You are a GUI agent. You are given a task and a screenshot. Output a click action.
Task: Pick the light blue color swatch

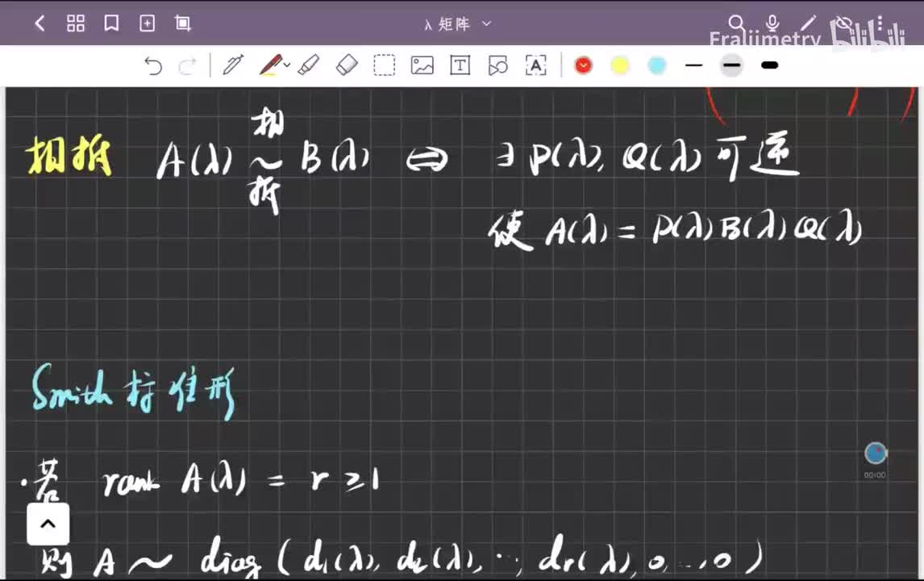(657, 65)
